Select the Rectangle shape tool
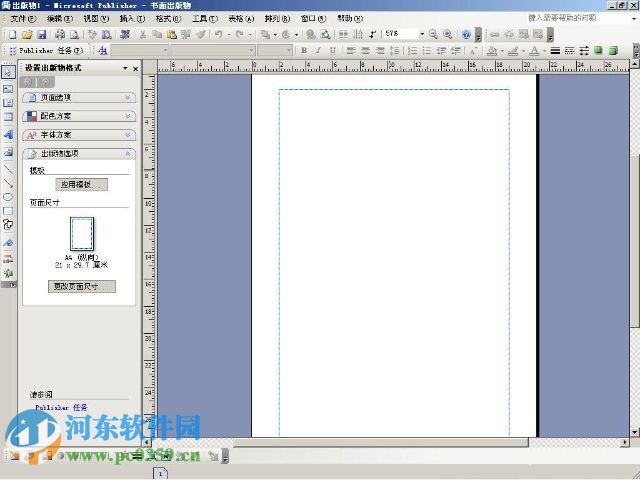The width and height of the screenshot is (640, 480). (8, 211)
